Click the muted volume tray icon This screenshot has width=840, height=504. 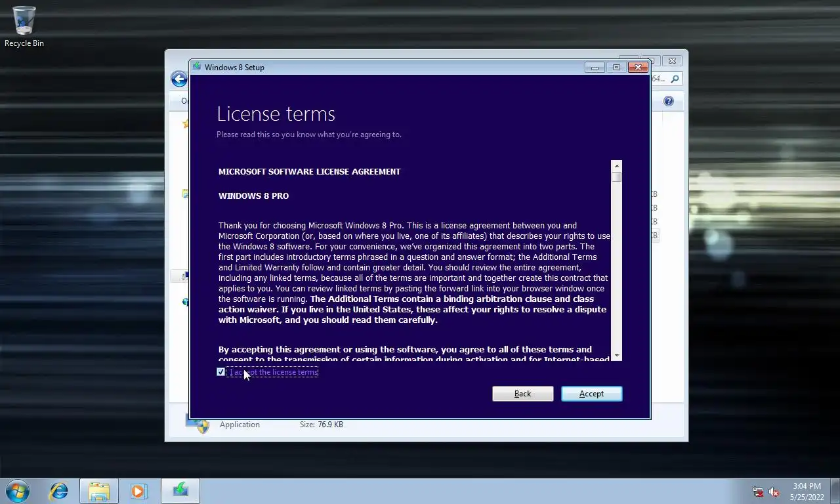[774, 492]
